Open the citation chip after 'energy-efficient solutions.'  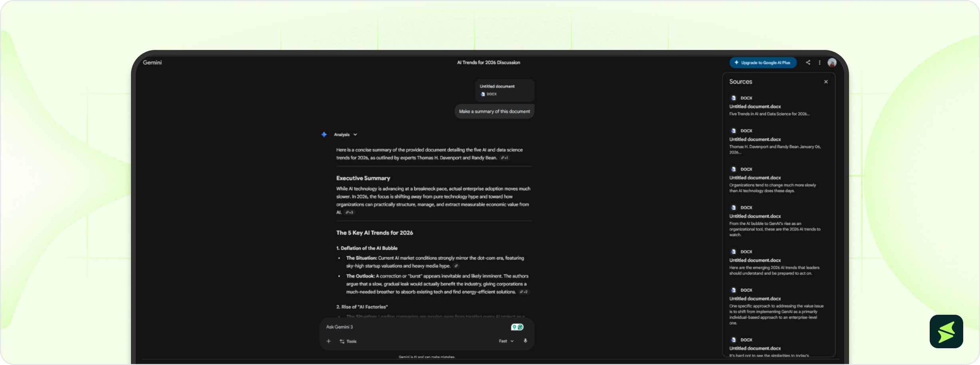(524, 292)
